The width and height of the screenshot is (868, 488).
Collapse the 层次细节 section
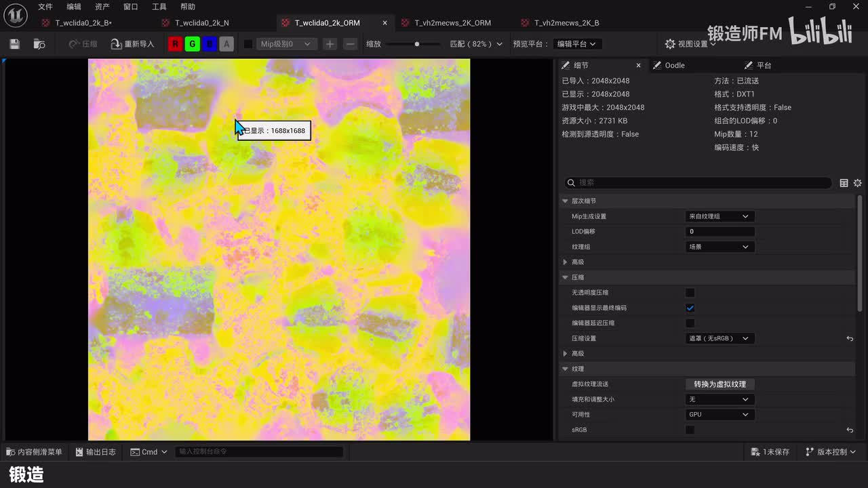click(x=564, y=201)
